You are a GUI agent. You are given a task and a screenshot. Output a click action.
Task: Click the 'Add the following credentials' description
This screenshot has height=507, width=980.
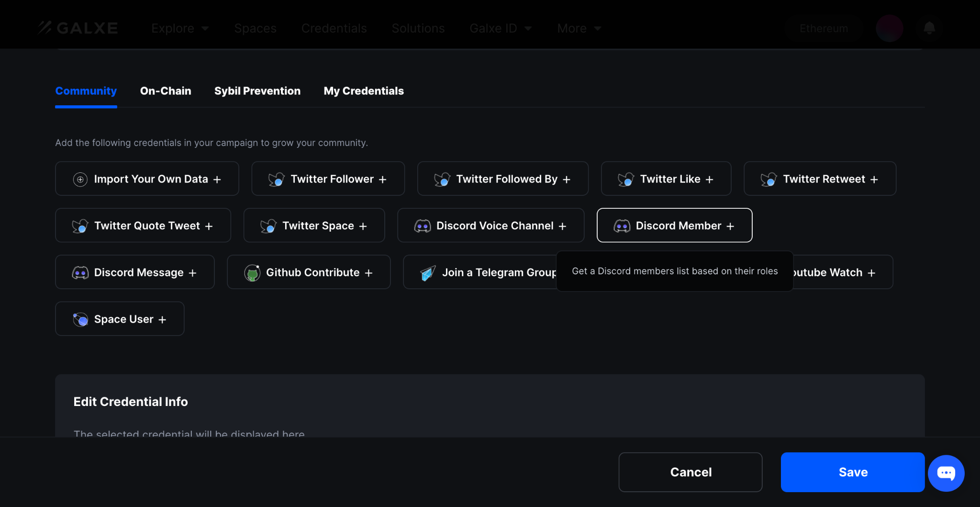[x=212, y=143]
